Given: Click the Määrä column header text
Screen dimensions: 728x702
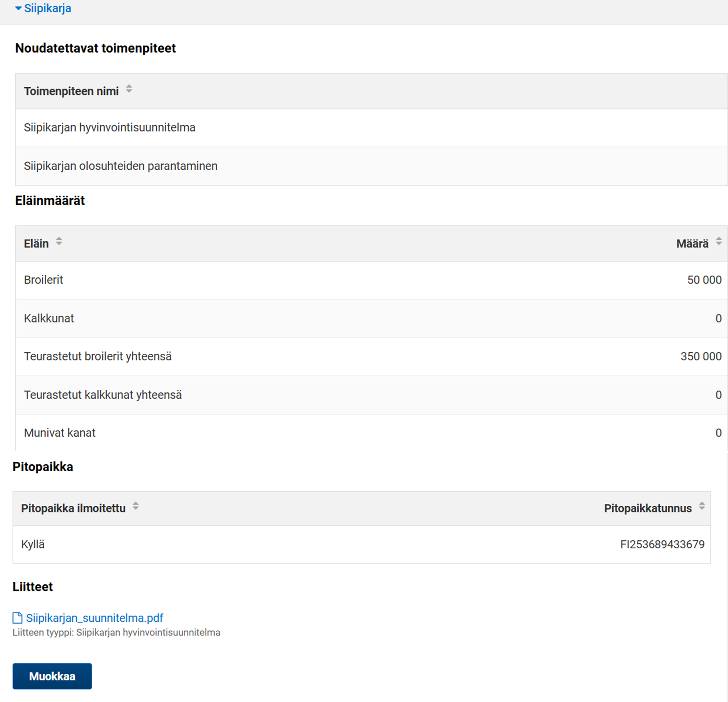Looking at the screenshot, I should coord(692,244).
